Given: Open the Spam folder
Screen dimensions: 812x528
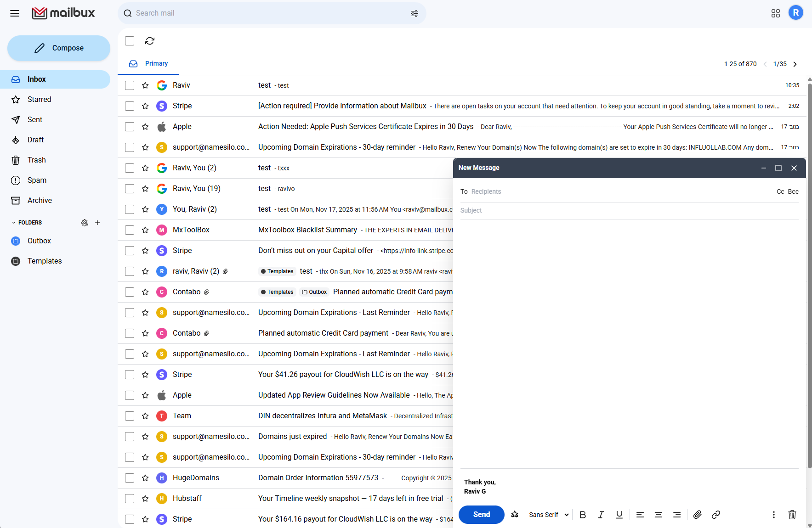Looking at the screenshot, I should pyautogui.click(x=37, y=180).
